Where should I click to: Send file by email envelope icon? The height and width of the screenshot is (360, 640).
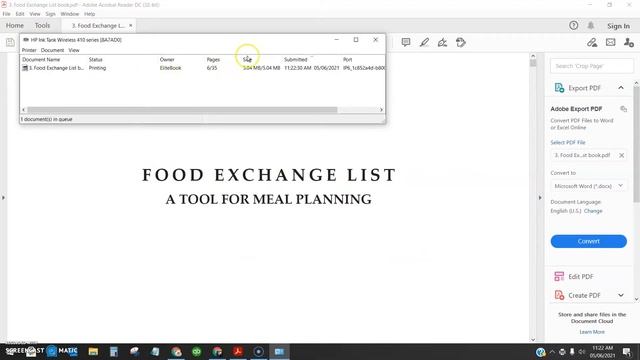(611, 42)
